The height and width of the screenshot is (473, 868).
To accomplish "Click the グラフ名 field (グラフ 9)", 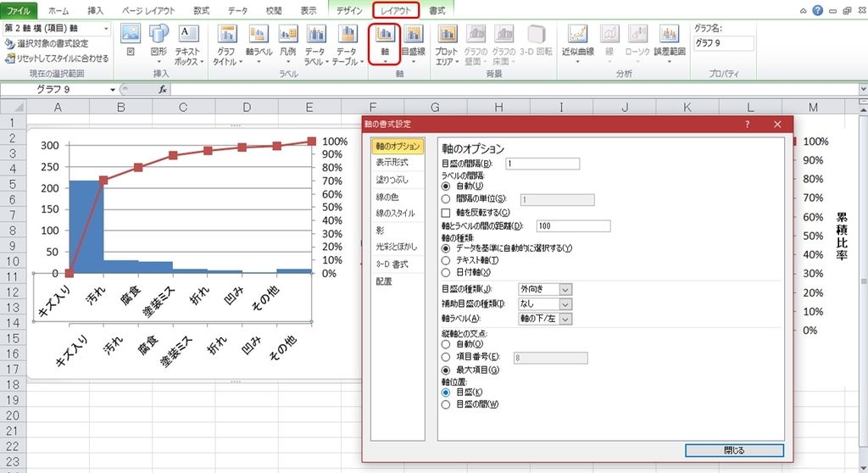I will pos(724,43).
